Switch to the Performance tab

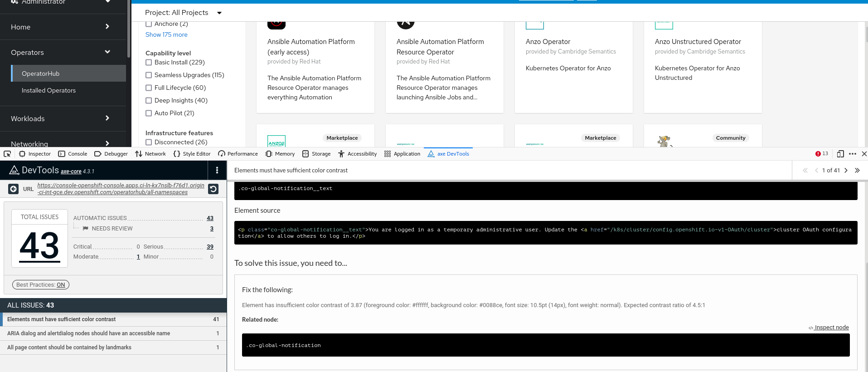(238, 154)
